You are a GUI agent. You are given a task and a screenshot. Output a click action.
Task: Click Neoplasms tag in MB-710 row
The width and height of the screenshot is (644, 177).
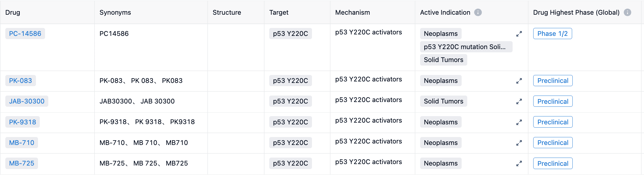pos(440,143)
